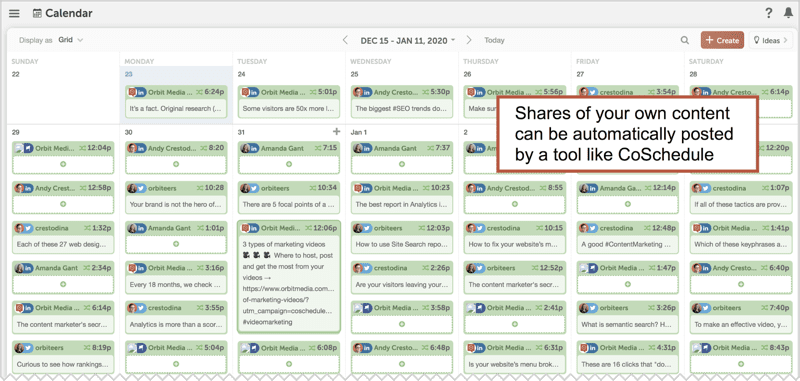Add content to Orbit Media 1:47p post plus
This screenshot has width=800, height=381.
pyautogui.click(x=628, y=284)
